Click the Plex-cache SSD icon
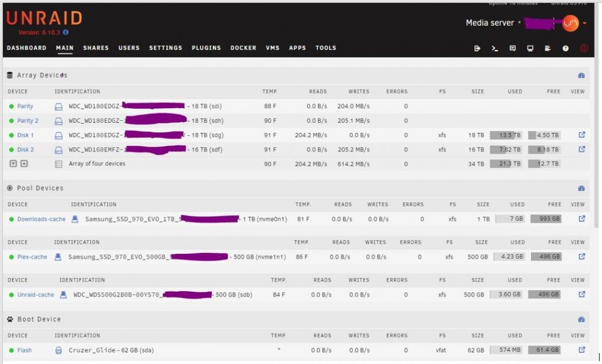Screen dimensions: 602x364 click(58, 256)
